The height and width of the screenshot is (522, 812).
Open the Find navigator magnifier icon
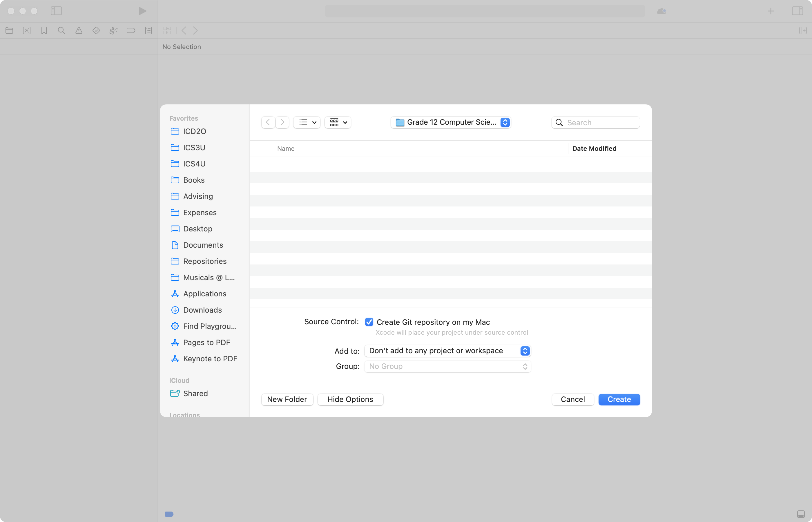61,30
